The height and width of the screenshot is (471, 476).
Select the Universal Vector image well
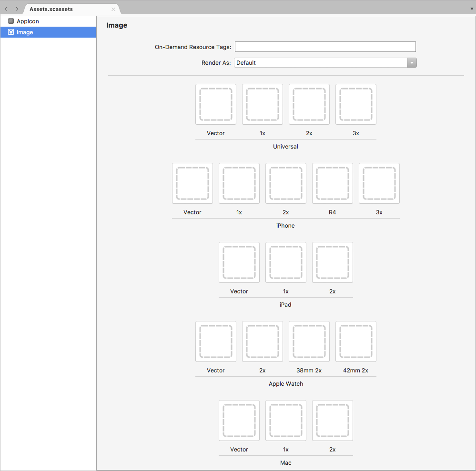pyautogui.click(x=215, y=104)
